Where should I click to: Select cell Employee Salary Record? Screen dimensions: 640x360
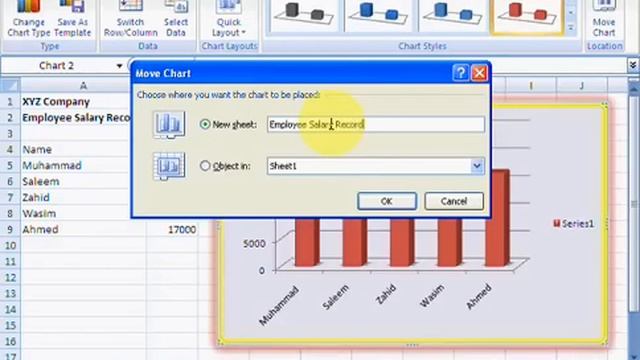pyautogui.click(x=76, y=118)
